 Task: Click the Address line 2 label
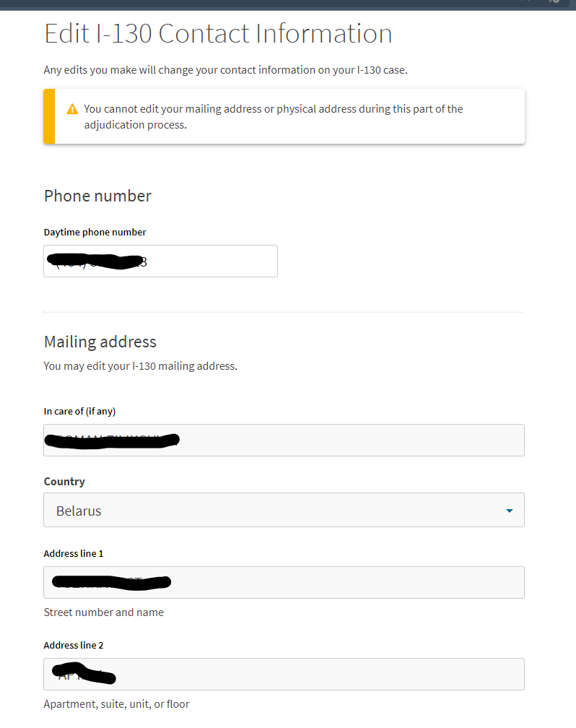point(74,646)
